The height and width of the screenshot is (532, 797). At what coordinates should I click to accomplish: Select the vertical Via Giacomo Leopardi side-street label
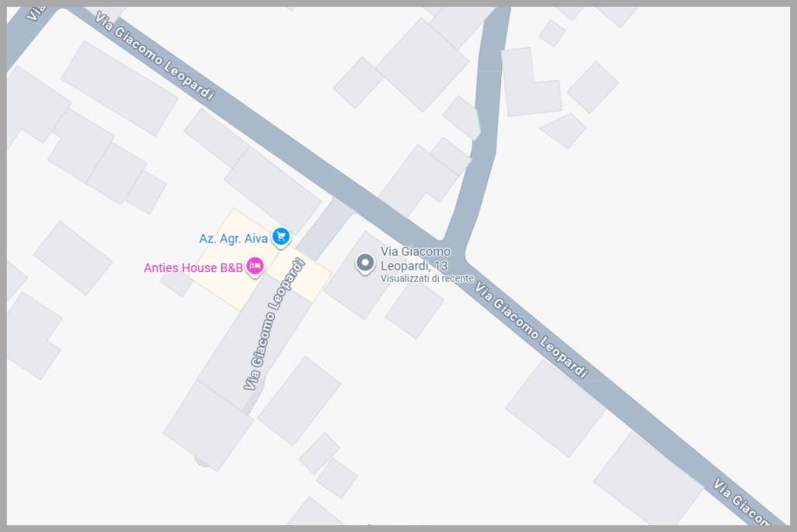tap(274, 324)
